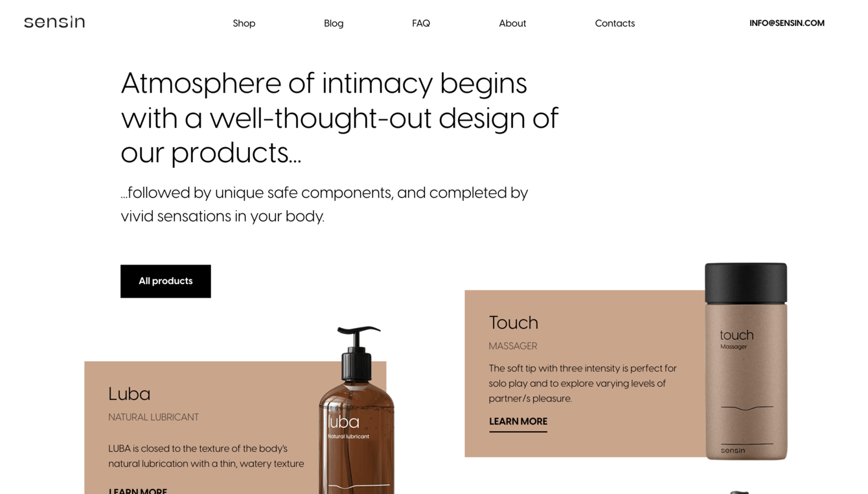
Task: Open the Contacts page
Action: click(615, 23)
